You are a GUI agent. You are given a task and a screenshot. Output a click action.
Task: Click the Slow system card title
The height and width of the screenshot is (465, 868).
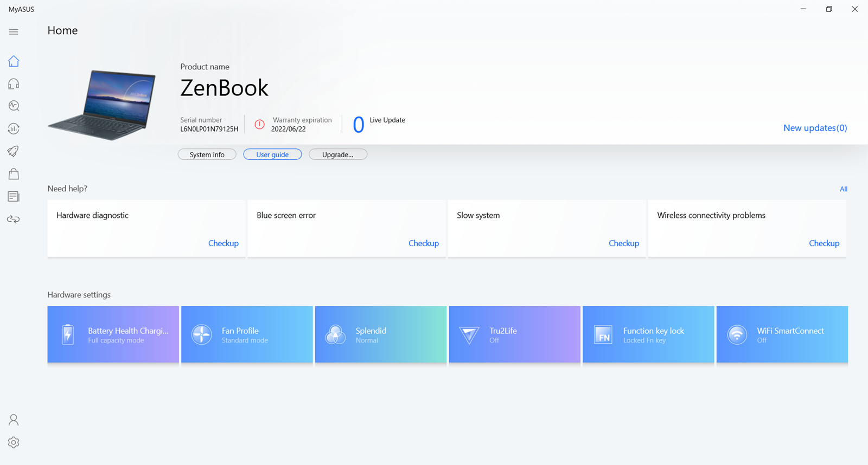click(478, 215)
